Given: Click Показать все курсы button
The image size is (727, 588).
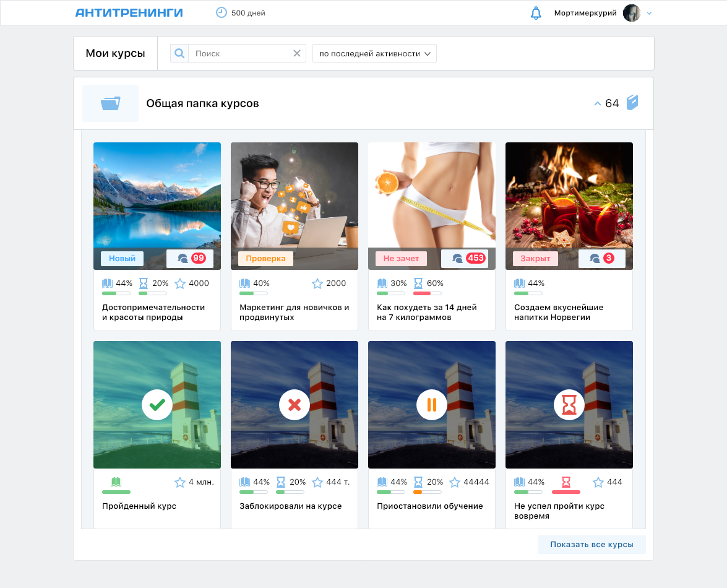Looking at the screenshot, I should 591,545.
